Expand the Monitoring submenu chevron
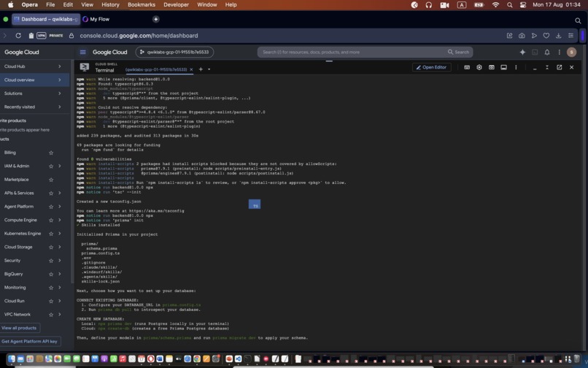Image resolution: width=588 pixels, height=368 pixels. pyautogui.click(x=60, y=288)
